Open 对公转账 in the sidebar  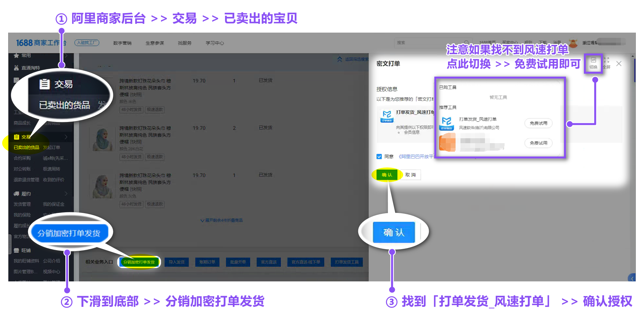point(22,169)
